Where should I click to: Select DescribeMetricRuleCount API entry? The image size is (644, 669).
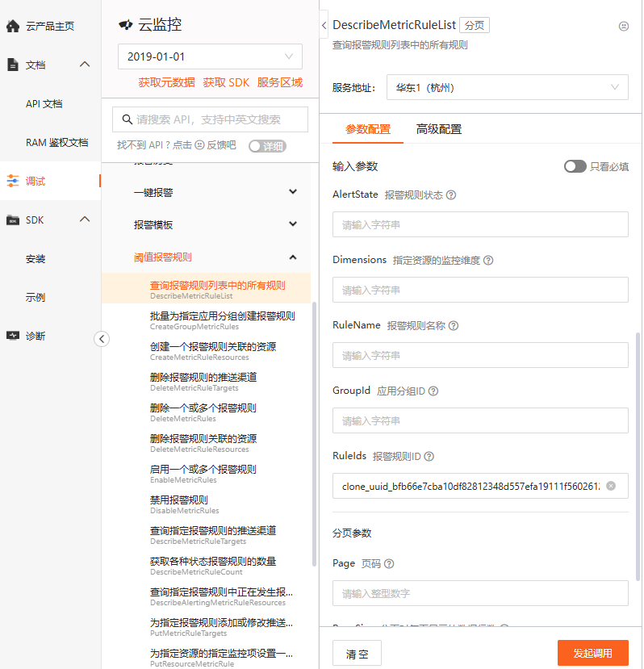click(x=206, y=567)
